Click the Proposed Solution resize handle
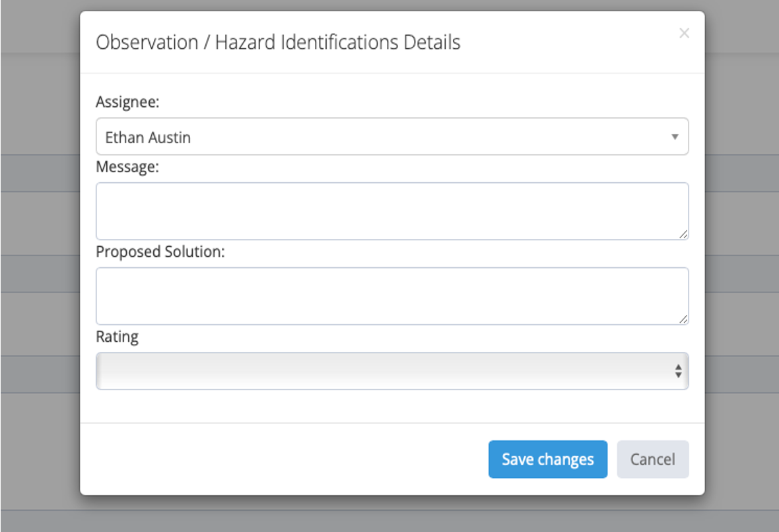The width and height of the screenshot is (779, 532). (x=684, y=319)
